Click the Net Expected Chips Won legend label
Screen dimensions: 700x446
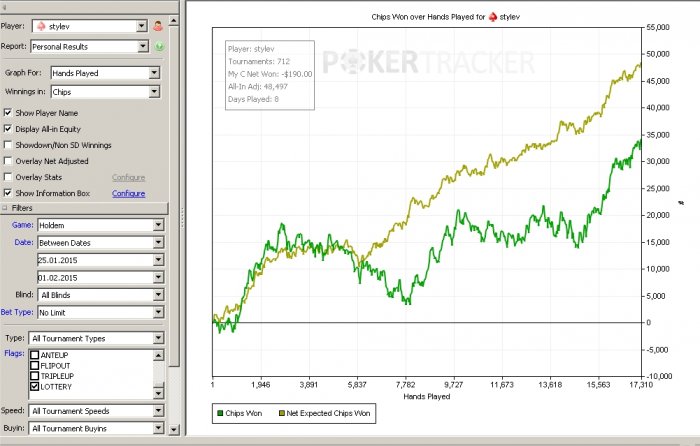pyautogui.click(x=328, y=413)
